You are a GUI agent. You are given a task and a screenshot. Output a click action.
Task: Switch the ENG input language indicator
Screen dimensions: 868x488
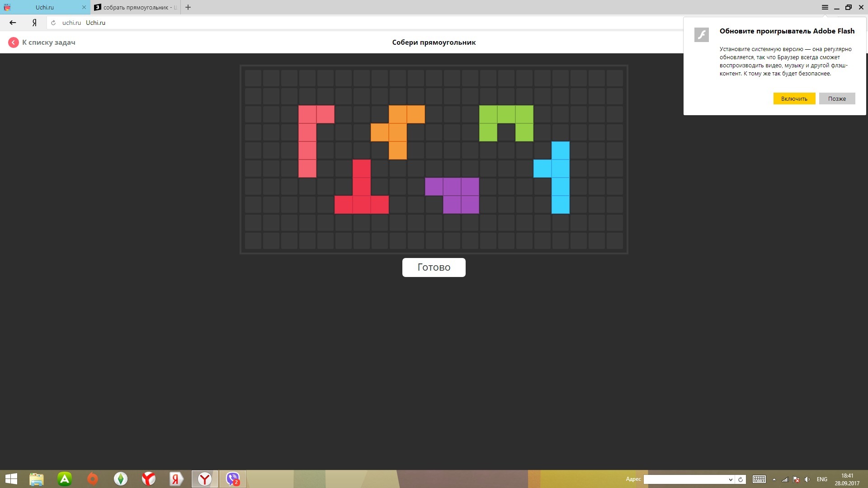tap(822, 479)
